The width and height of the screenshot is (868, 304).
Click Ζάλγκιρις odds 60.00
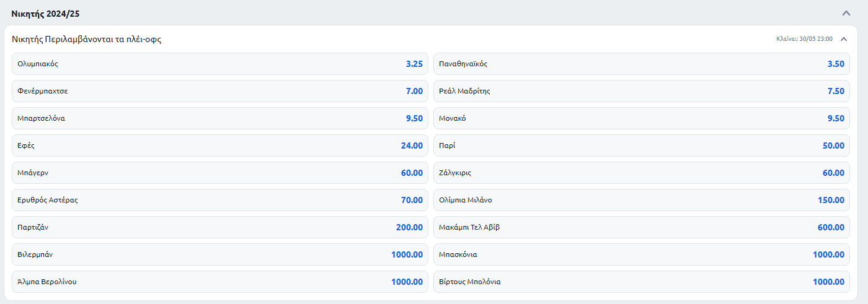[641, 173]
